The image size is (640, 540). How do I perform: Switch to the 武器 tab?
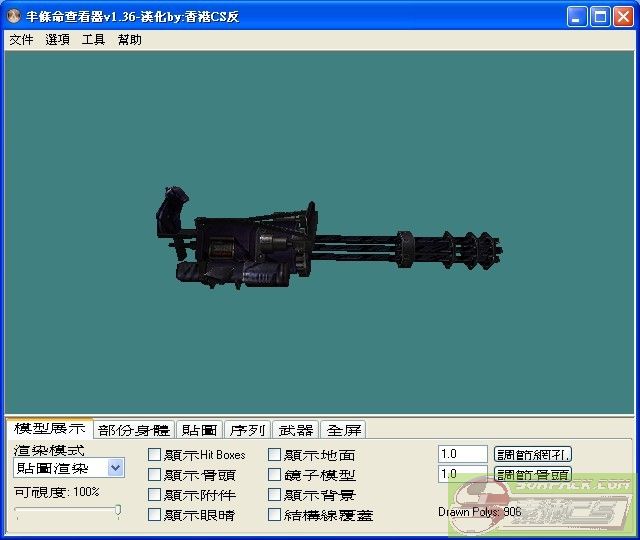click(296, 430)
